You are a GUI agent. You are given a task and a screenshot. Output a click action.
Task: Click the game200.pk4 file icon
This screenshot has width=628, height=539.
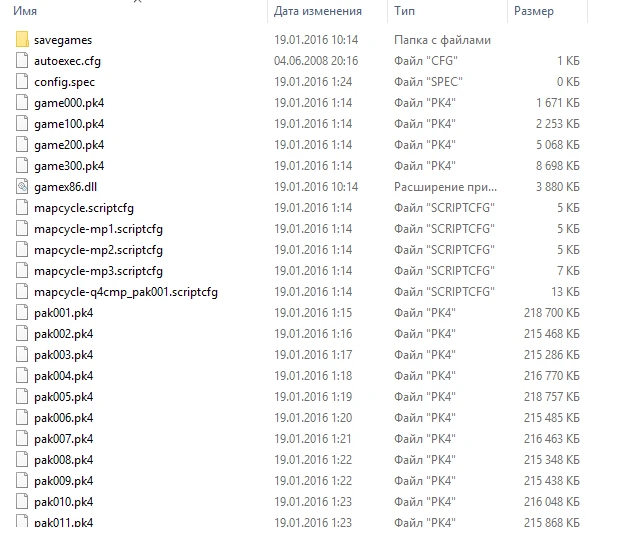tap(22, 145)
